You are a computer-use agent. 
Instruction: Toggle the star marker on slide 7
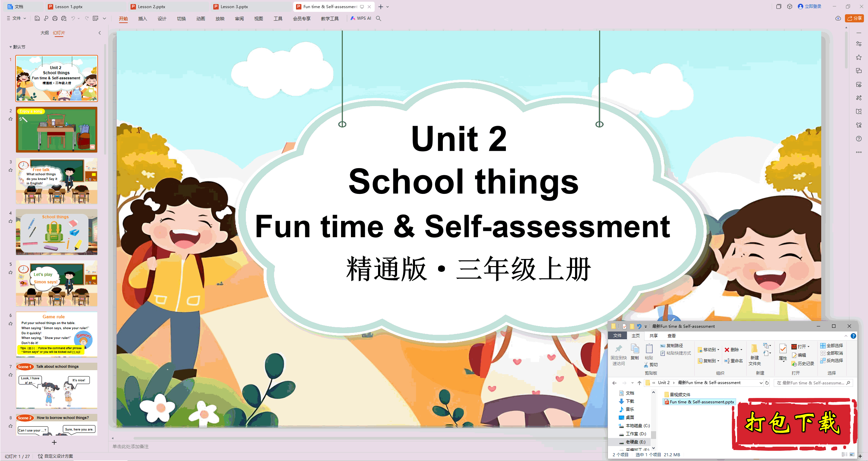[11, 375]
